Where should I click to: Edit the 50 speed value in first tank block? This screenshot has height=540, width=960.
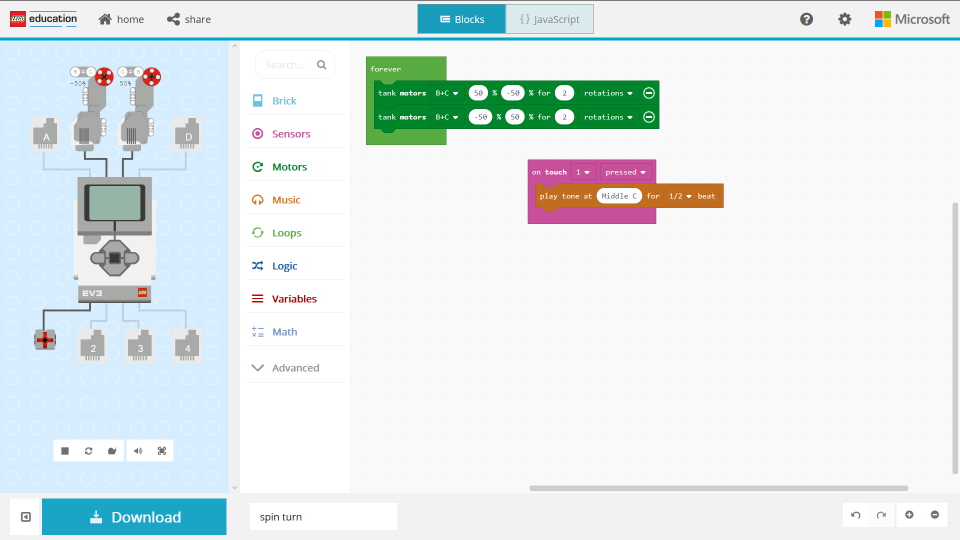pyautogui.click(x=478, y=93)
